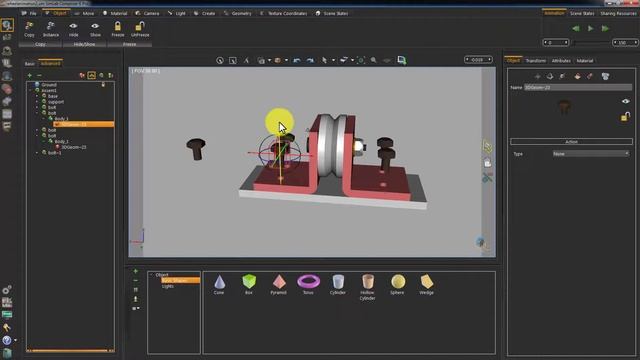
Task: Open the Transform tab in the properties panel
Action: click(x=536, y=61)
